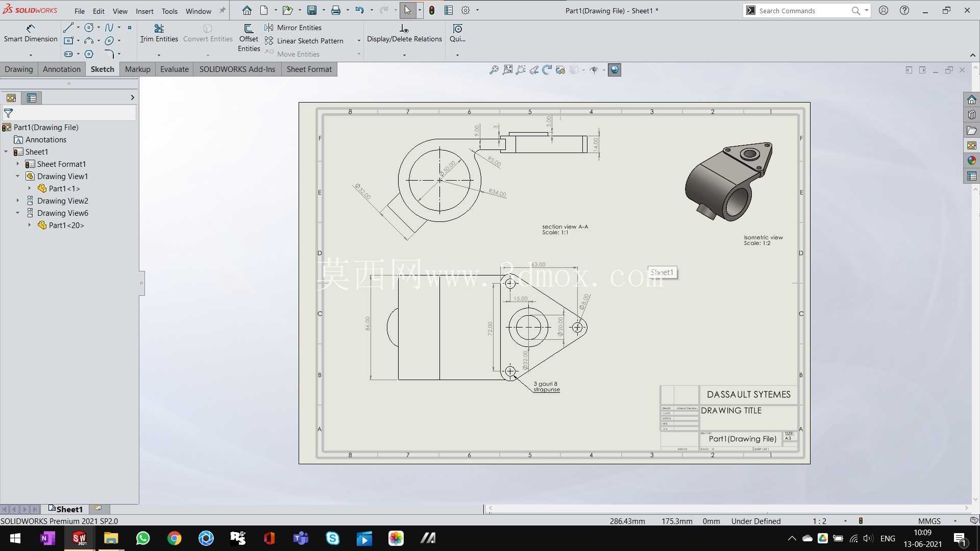Open Smart Dimension dropdown arrow
This screenshot has height=551, width=980.
(31, 55)
